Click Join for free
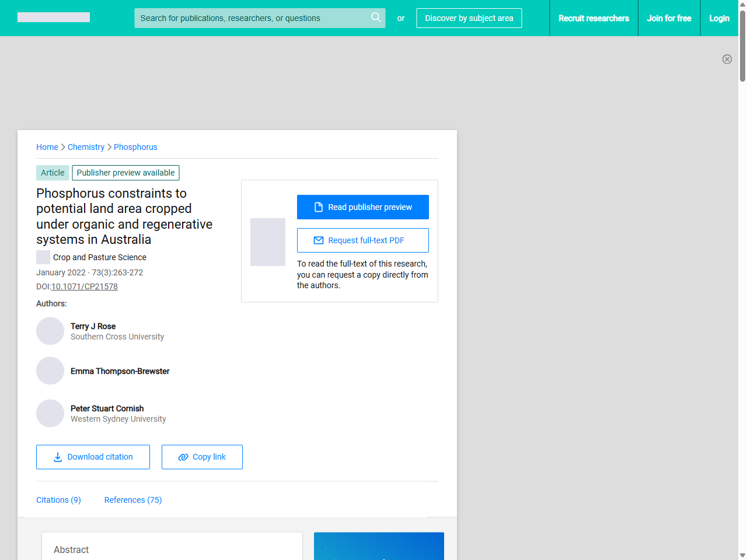Screen dimensions: 747x560 (669, 18)
